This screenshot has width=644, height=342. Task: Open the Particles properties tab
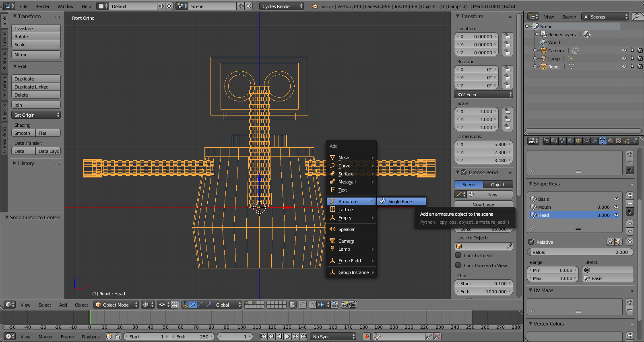click(x=627, y=141)
